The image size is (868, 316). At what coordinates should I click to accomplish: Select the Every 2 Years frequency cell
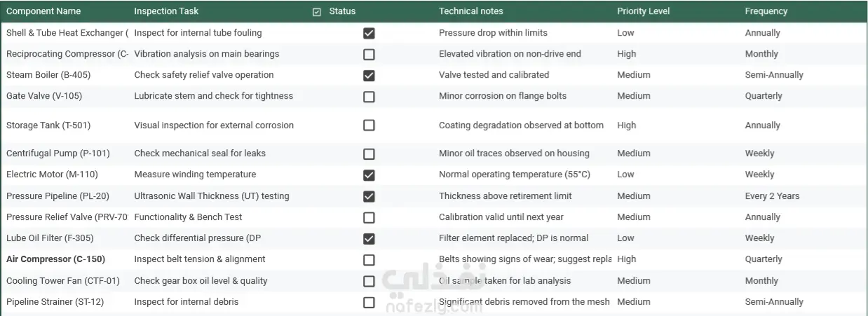tap(772, 196)
